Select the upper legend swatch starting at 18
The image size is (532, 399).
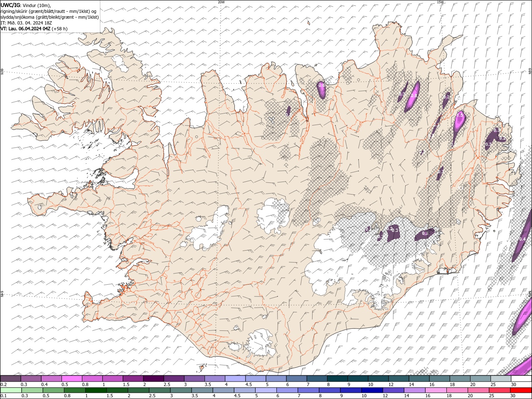pyautogui.click(x=459, y=379)
